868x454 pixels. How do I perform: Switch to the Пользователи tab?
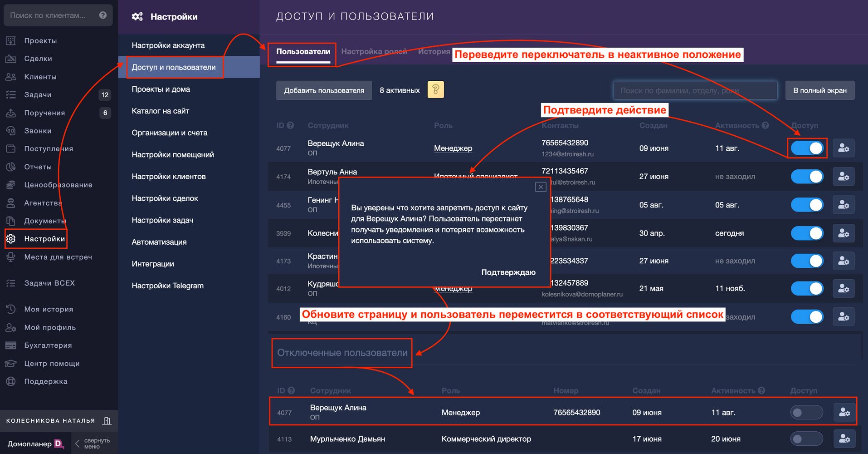point(303,52)
